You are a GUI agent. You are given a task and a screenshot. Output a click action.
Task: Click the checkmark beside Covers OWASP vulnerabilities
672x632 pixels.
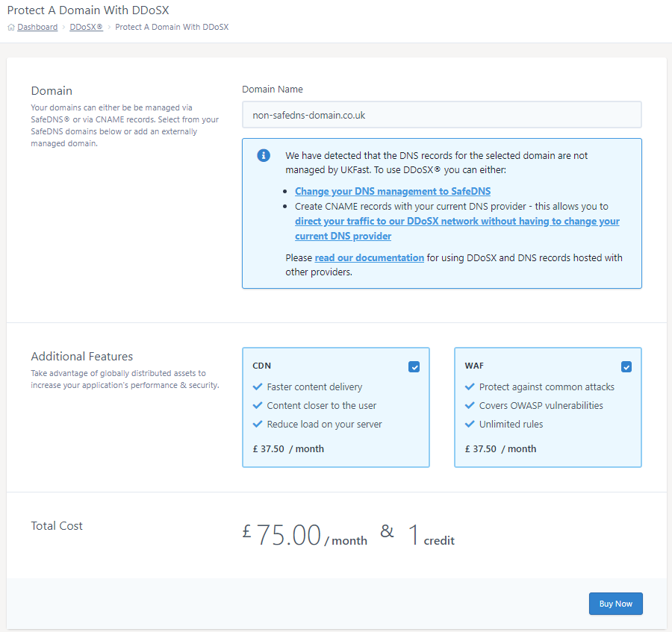tap(470, 406)
